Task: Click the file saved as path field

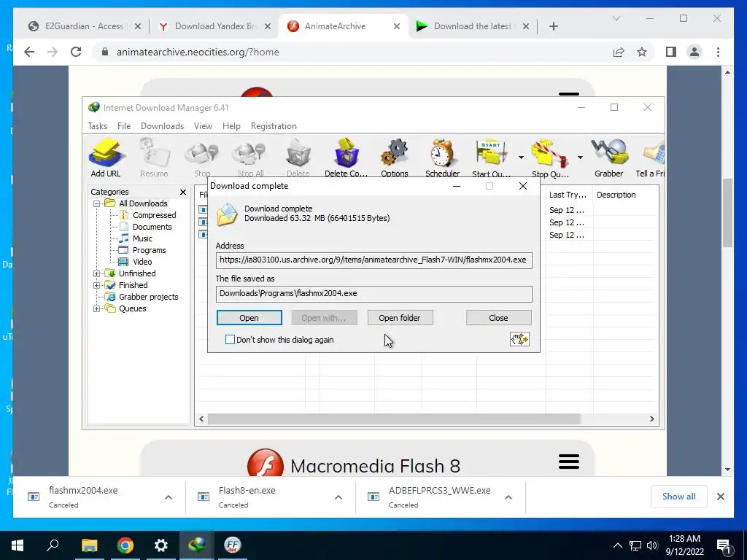Action: [x=374, y=294]
